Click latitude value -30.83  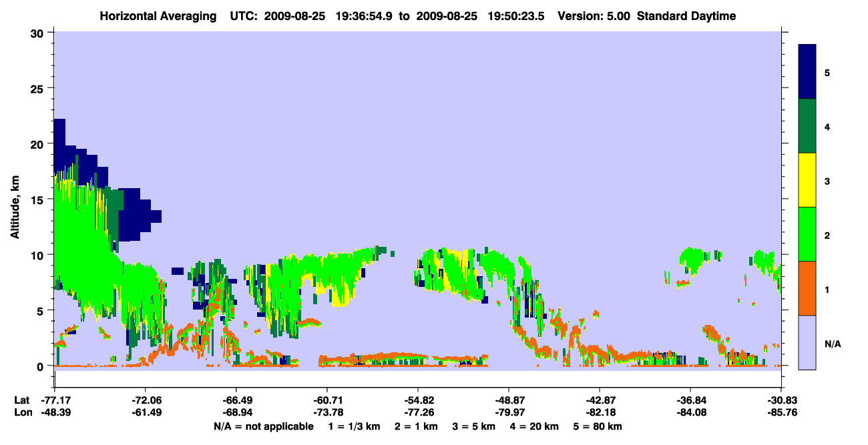tap(781, 400)
